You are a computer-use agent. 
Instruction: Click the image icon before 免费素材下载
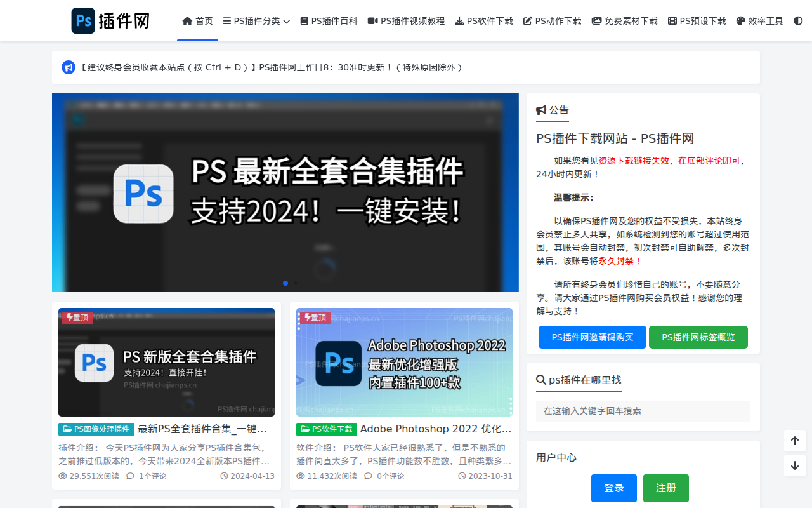click(596, 21)
